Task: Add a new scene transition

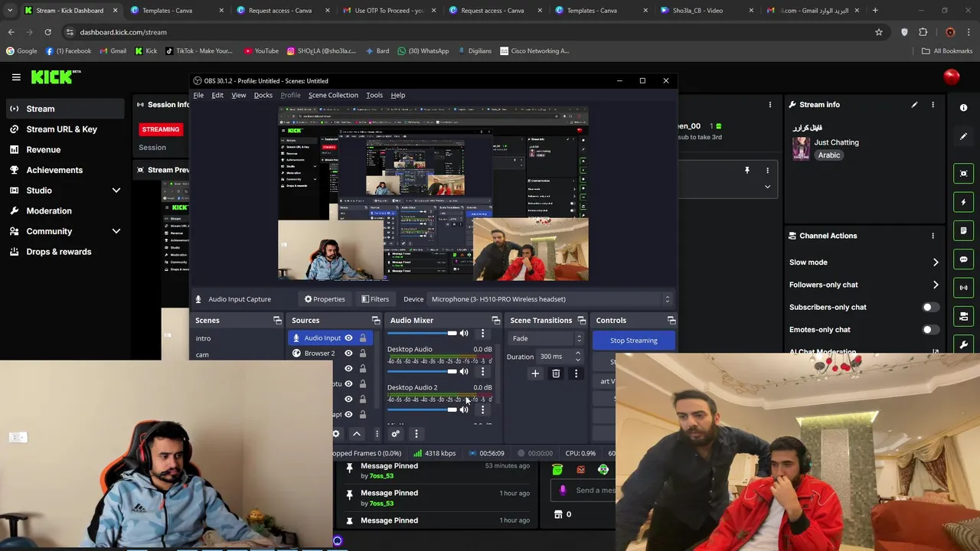Action: (535, 373)
